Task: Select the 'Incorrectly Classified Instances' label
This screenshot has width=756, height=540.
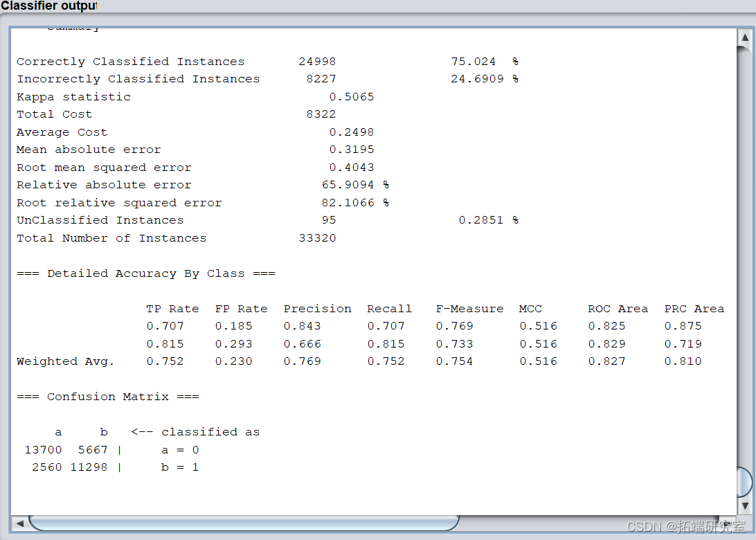Action: point(138,79)
